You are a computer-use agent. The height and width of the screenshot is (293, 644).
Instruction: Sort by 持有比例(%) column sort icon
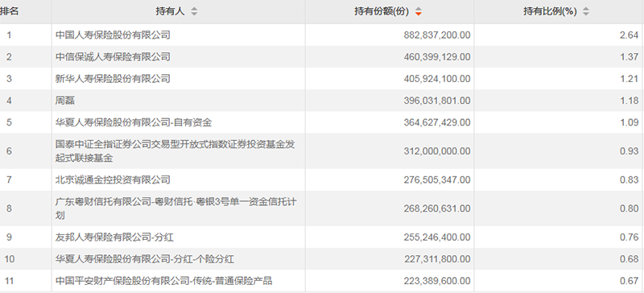(586, 11)
